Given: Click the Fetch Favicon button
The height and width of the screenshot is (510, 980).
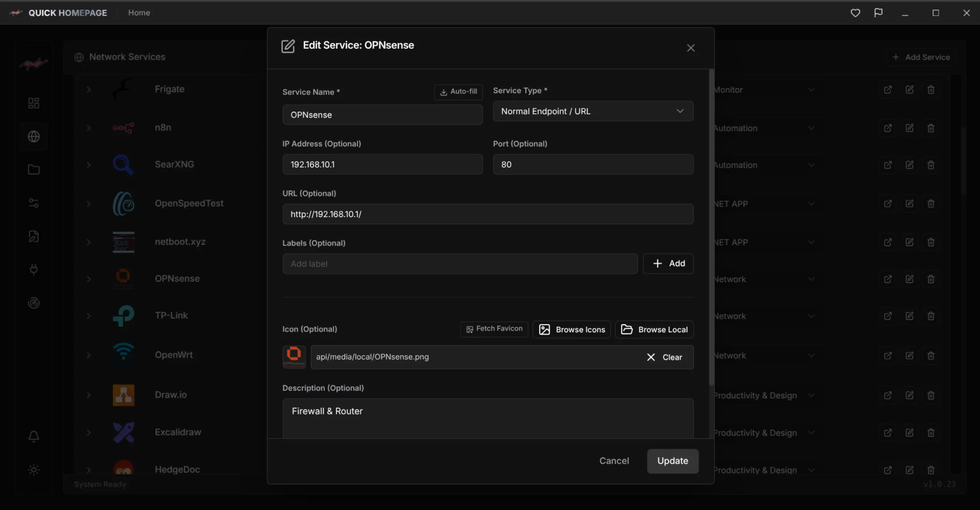Looking at the screenshot, I should [x=494, y=329].
